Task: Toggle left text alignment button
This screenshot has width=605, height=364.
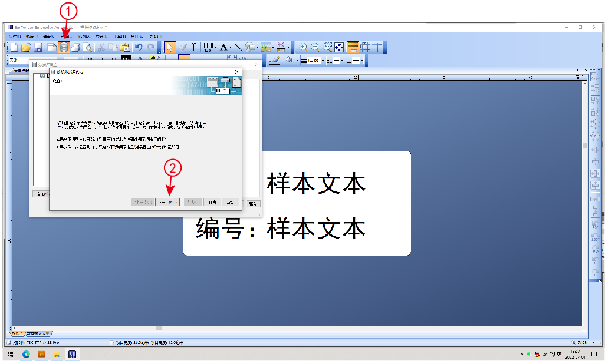Action: click(183, 59)
